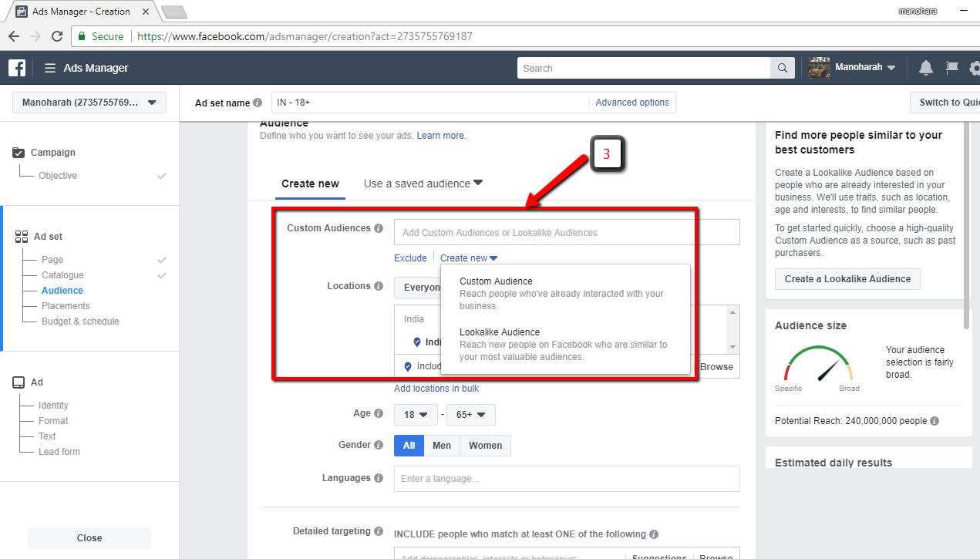Click the Switch to Quick Creation button
The image size is (980, 559).
tap(945, 103)
